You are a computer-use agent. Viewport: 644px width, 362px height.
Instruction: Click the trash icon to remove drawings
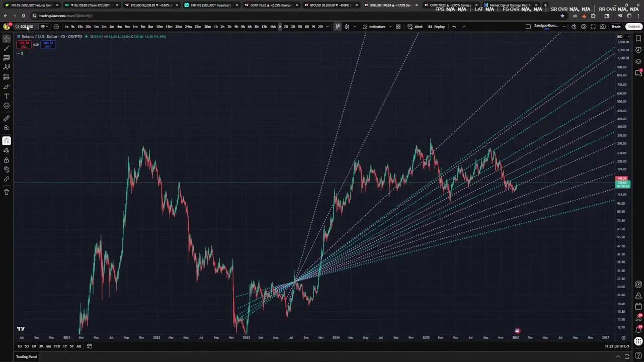7,192
